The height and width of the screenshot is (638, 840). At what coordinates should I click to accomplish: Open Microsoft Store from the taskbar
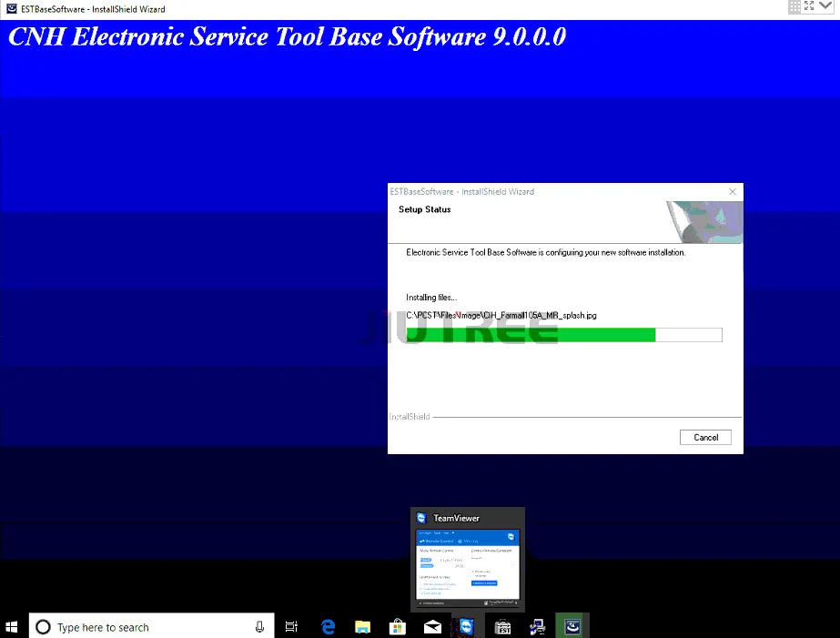click(398, 626)
